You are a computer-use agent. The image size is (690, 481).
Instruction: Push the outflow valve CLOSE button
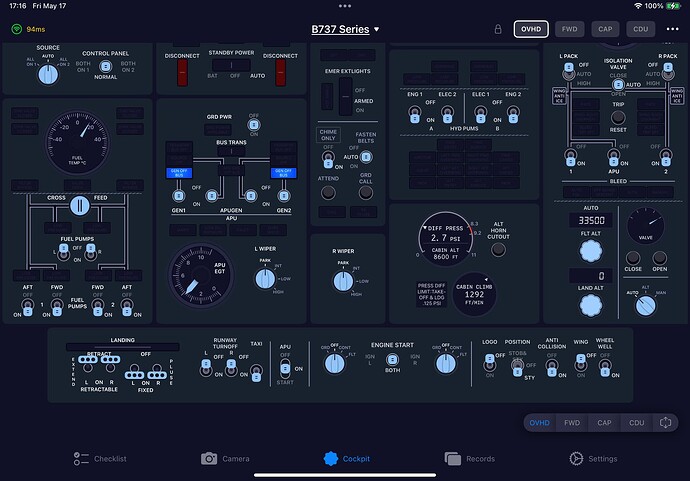pos(633,258)
